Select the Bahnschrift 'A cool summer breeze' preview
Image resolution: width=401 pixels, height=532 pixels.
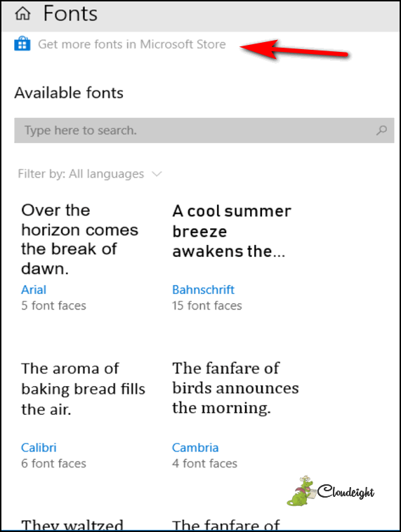click(x=232, y=231)
